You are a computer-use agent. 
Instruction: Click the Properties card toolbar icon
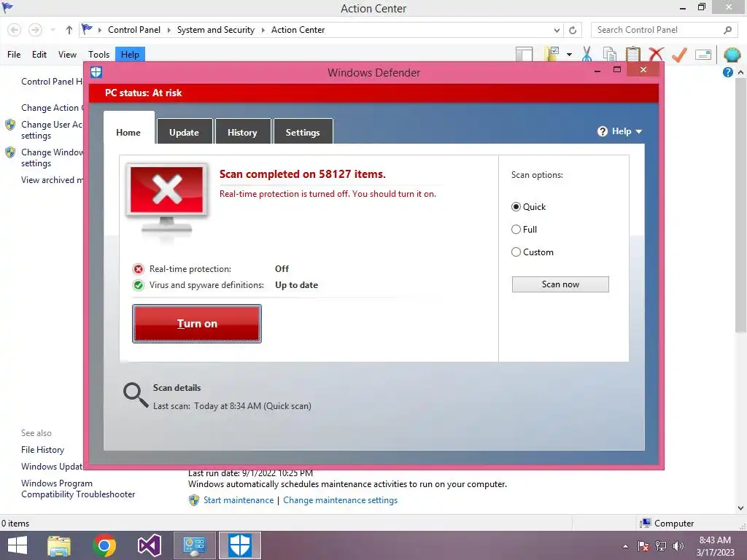703,55
